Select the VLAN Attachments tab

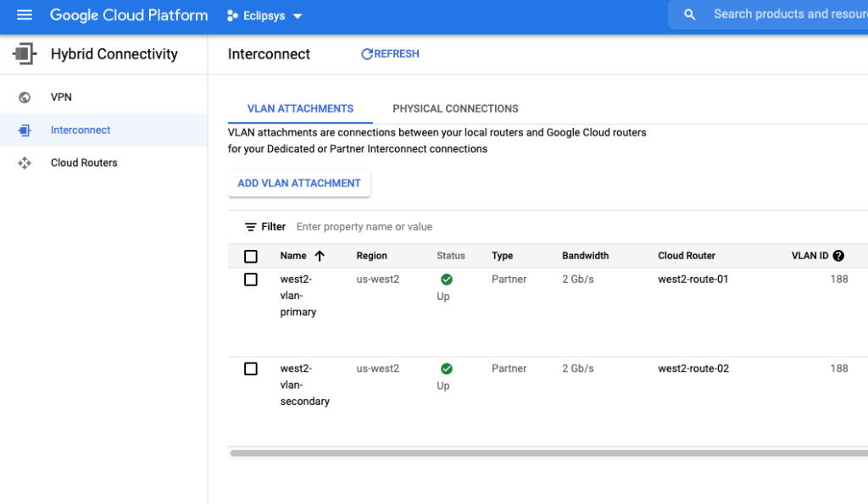click(x=300, y=108)
